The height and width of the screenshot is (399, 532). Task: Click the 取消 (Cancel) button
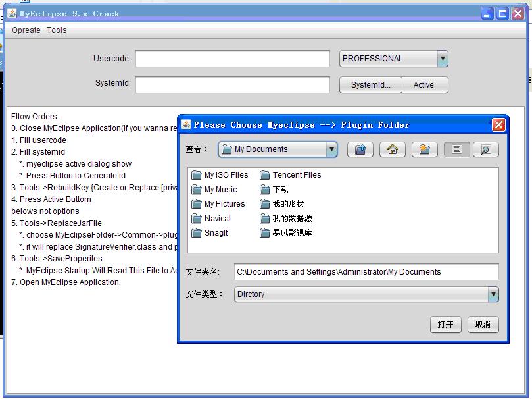point(483,325)
